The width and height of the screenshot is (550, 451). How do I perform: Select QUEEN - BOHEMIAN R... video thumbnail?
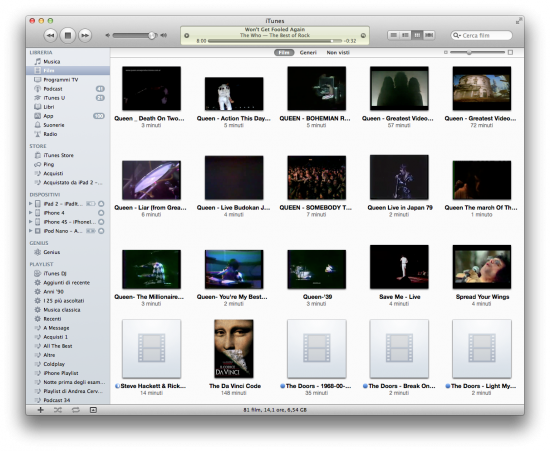[x=316, y=88]
